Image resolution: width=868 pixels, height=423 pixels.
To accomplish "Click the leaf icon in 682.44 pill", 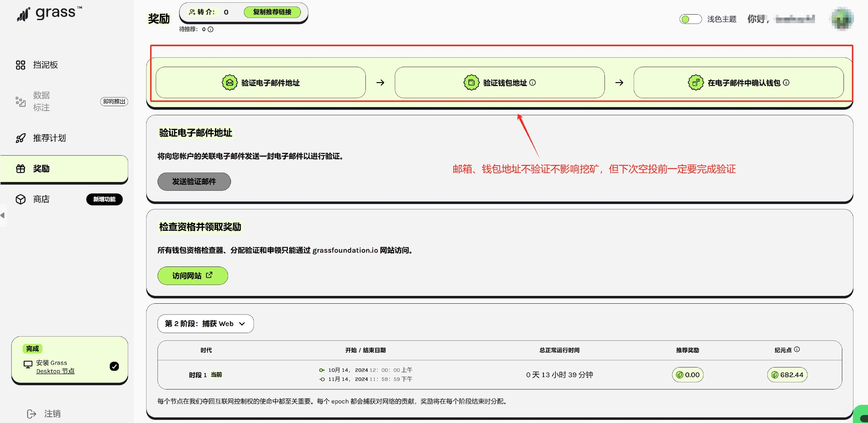I will click(x=775, y=375).
